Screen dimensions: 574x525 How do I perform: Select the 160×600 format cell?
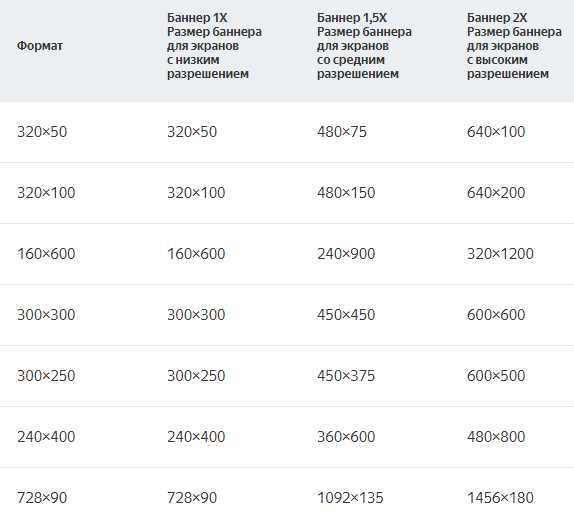pos(46,254)
